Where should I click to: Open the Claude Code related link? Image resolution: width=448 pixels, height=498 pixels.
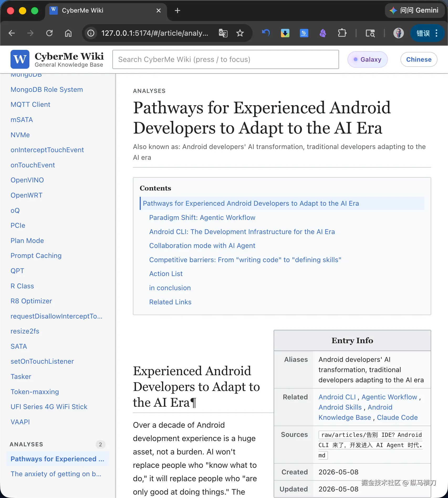click(x=397, y=417)
